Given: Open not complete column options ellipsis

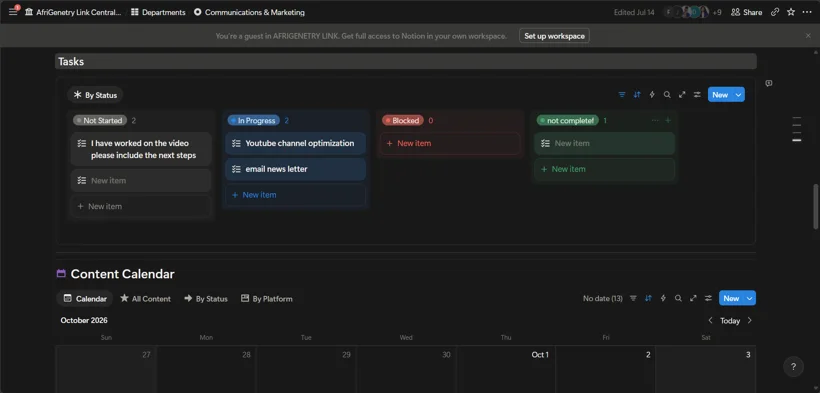Looking at the screenshot, I should click(x=655, y=120).
